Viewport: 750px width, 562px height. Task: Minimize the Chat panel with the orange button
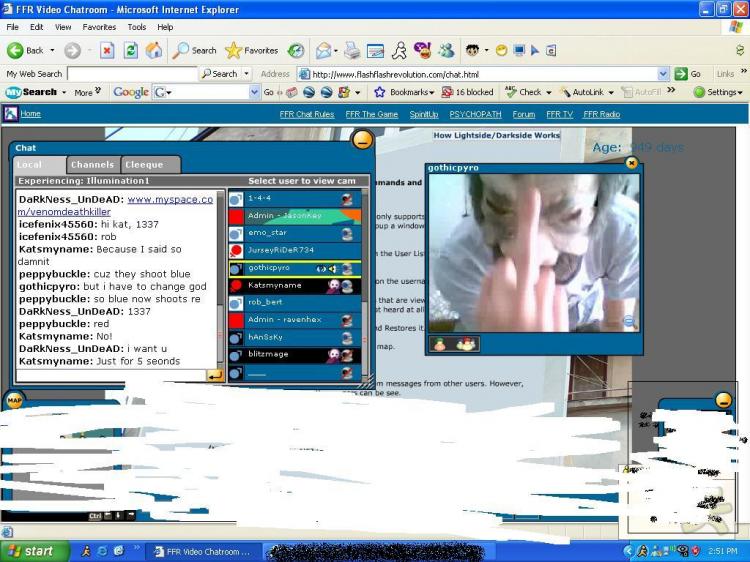(362, 140)
